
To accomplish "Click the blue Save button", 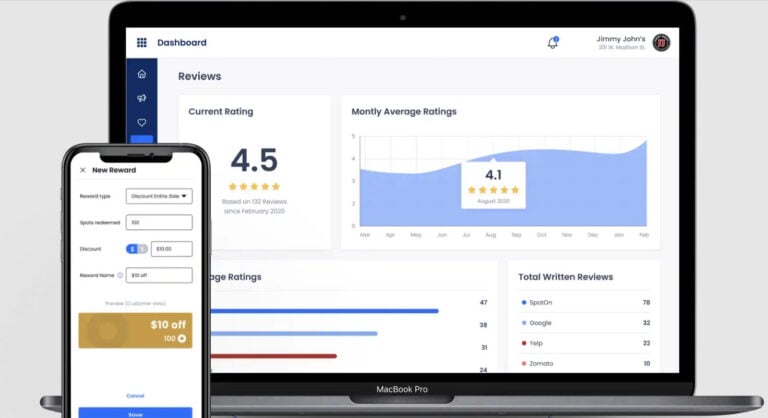I will click(135, 412).
